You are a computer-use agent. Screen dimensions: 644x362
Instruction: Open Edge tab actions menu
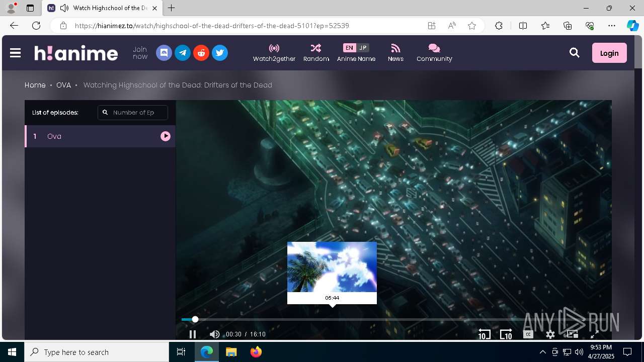coord(30,8)
